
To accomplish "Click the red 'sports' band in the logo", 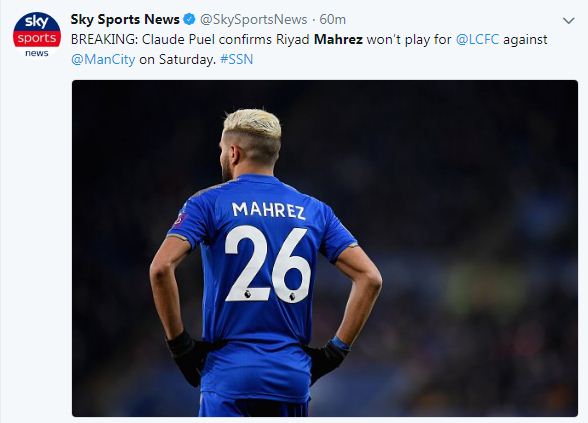I will pos(37,38).
